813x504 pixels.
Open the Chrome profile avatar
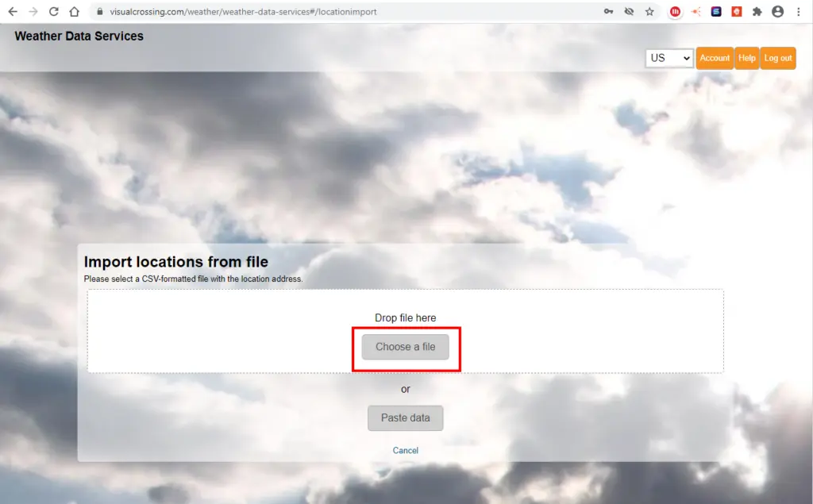[x=777, y=12]
